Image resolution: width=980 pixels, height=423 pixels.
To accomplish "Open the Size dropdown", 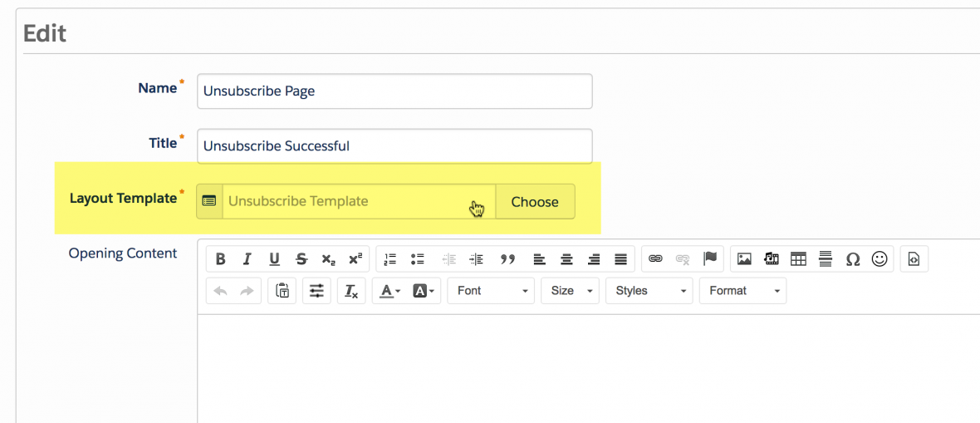I will (x=570, y=291).
